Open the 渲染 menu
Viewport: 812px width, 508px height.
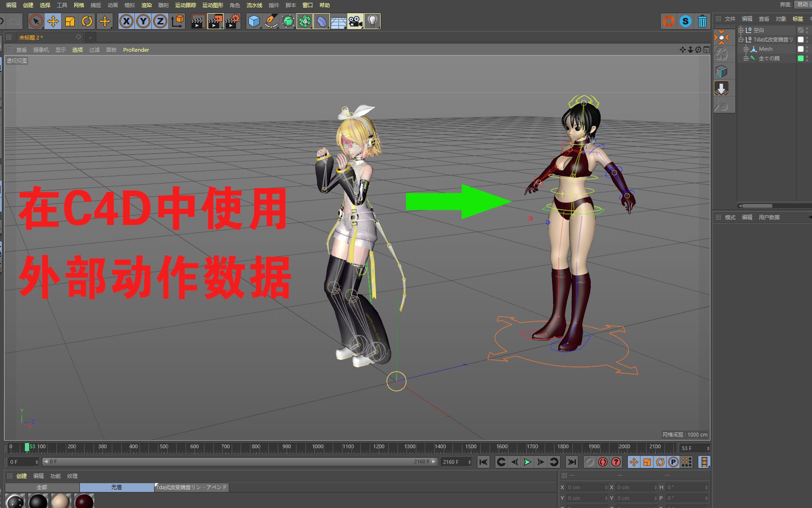tap(147, 5)
